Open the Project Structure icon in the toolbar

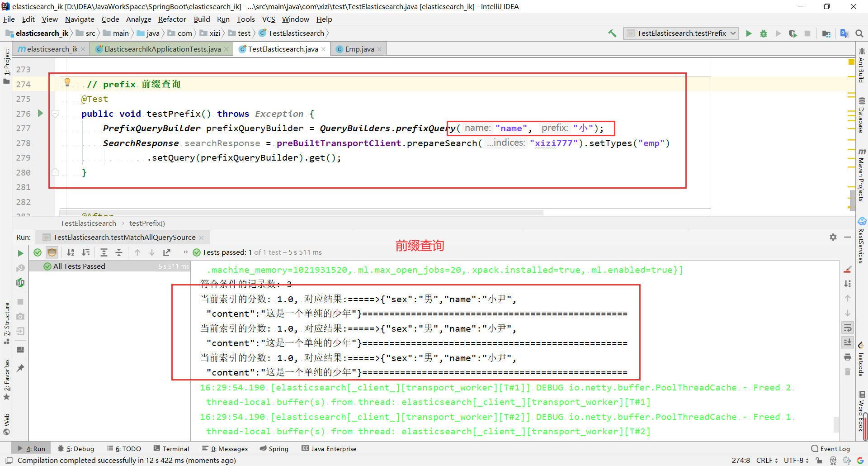coord(826,33)
